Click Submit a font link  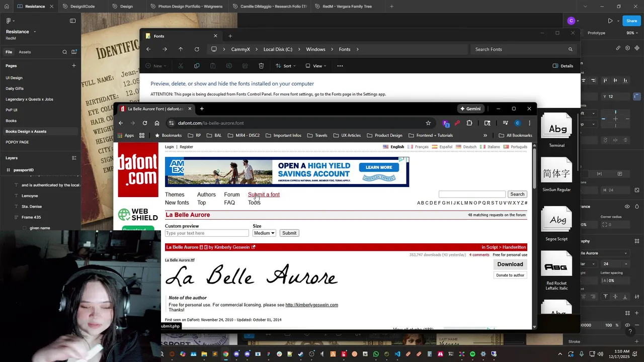click(264, 195)
